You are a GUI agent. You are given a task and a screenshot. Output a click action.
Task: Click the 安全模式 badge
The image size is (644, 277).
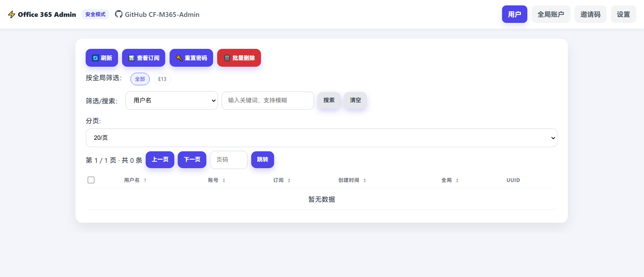95,14
